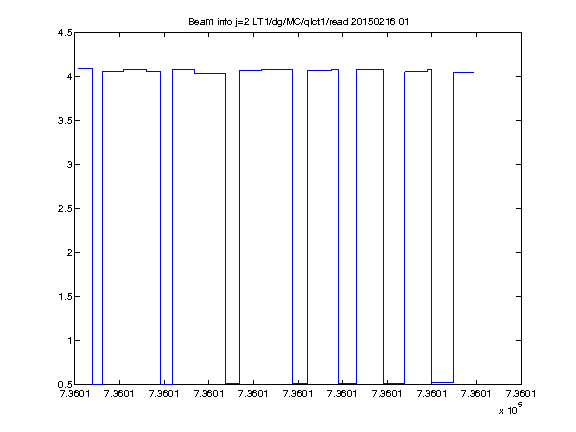The height and width of the screenshot is (432, 576).
Task: Select the y-axis tick label 4
Action: click(69, 76)
